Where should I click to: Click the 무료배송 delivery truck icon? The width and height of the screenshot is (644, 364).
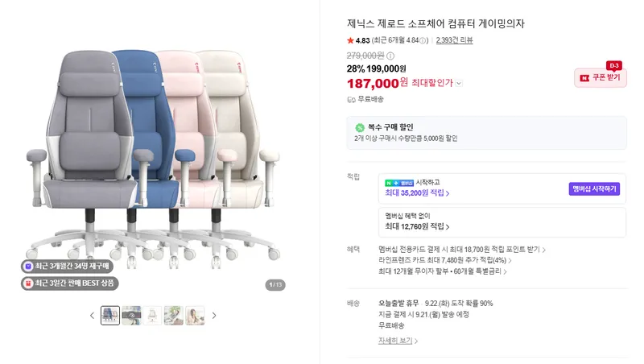click(x=351, y=99)
